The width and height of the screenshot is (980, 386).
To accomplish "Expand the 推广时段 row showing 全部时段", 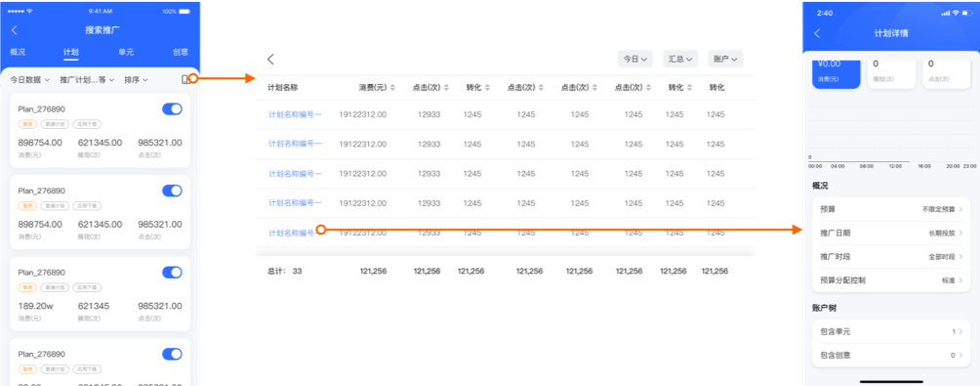I will 890,256.
